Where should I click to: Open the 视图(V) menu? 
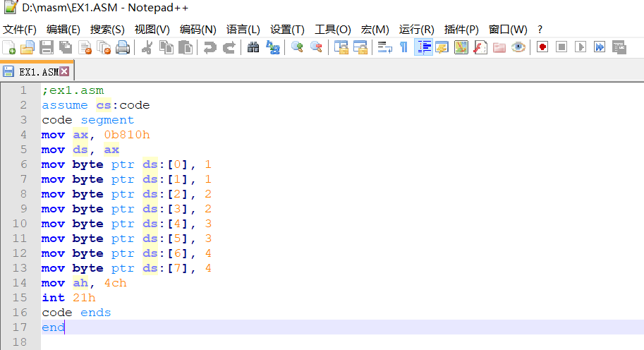point(152,30)
